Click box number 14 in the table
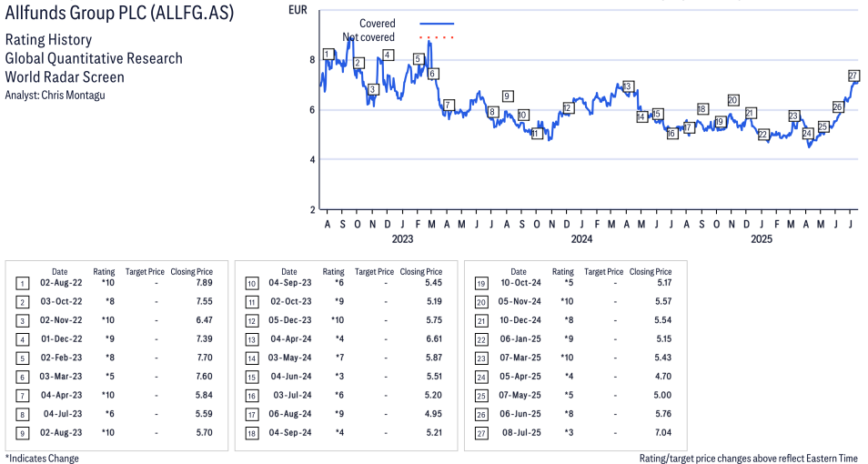This screenshot has height=464, width=868. pyautogui.click(x=252, y=358)
